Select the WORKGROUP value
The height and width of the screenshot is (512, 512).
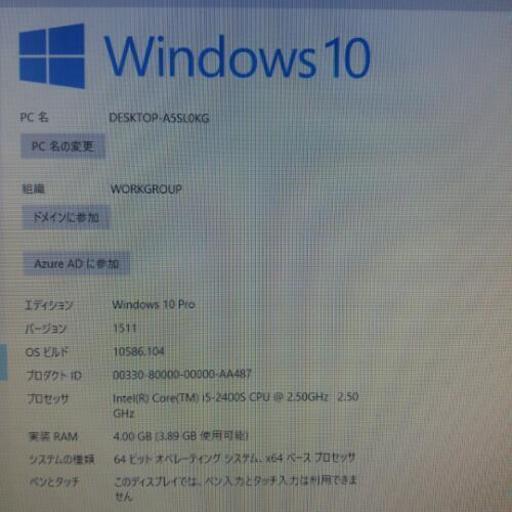(146, 189)
